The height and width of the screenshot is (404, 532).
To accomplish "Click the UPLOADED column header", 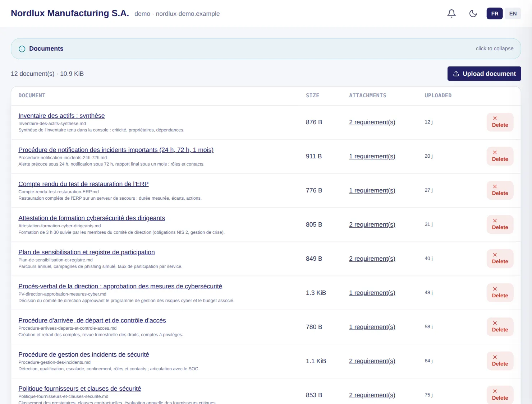I will [x=438, y=96].
